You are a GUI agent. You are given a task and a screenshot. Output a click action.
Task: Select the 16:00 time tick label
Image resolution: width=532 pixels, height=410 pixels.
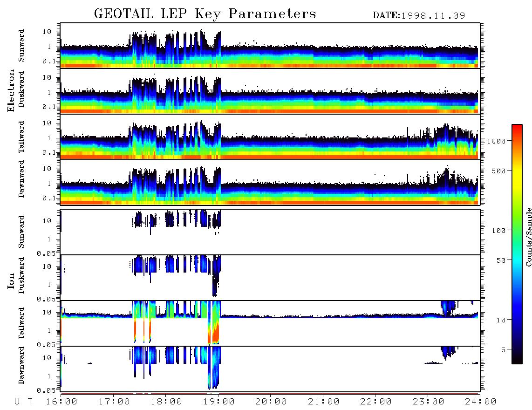point(61,402)
